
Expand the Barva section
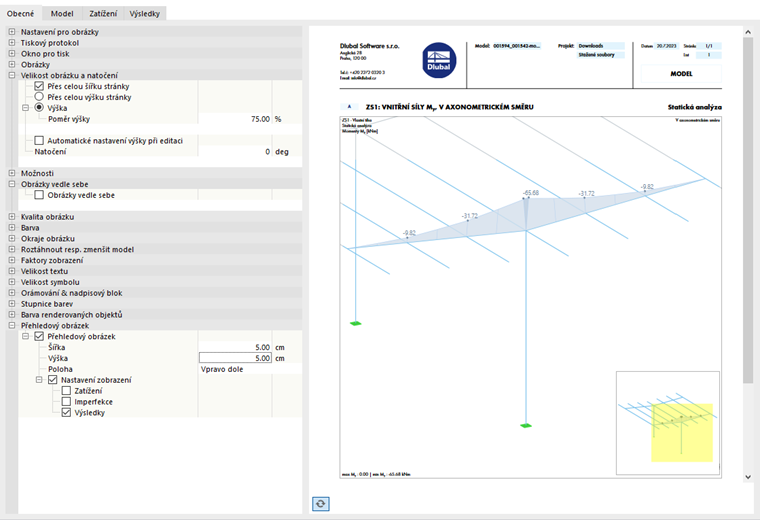click(12, 227)
